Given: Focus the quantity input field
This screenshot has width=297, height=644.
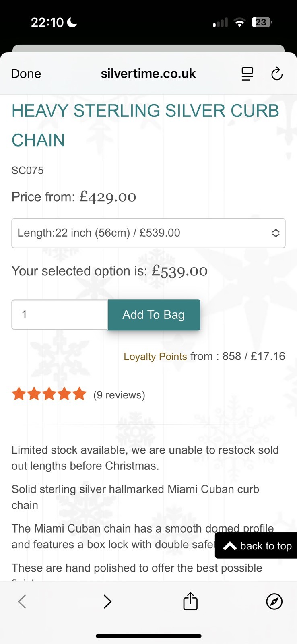Looking at the screenshot, I should pyautogui.click(x=60, y=315).
